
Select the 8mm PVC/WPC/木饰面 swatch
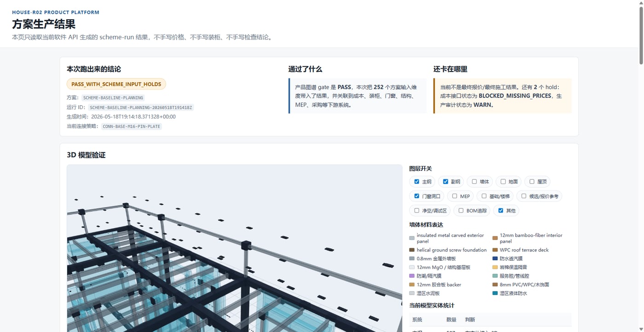(x=495, y=285)
